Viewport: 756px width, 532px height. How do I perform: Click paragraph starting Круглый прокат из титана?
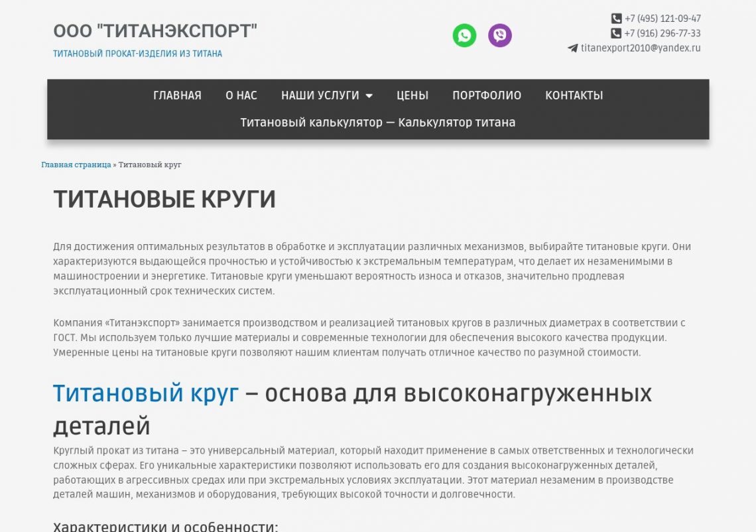pos(373,472)
